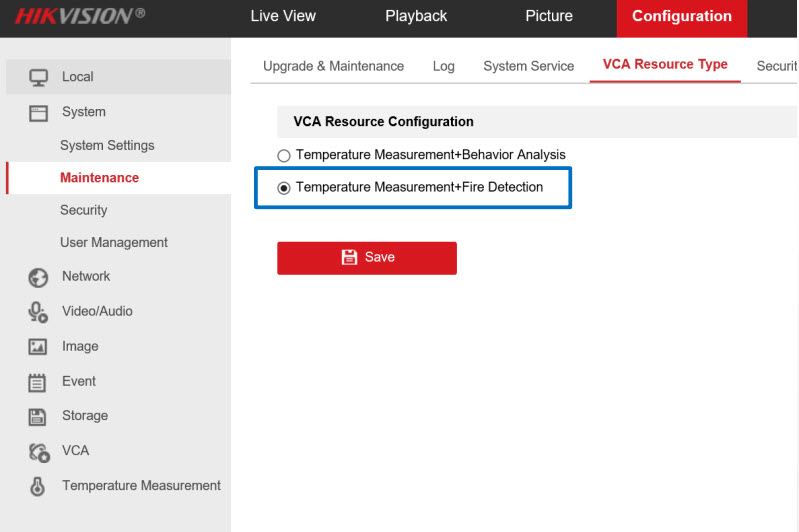Open User Management under System
This screenshot has height=532, width=799.
click(113, 242)
